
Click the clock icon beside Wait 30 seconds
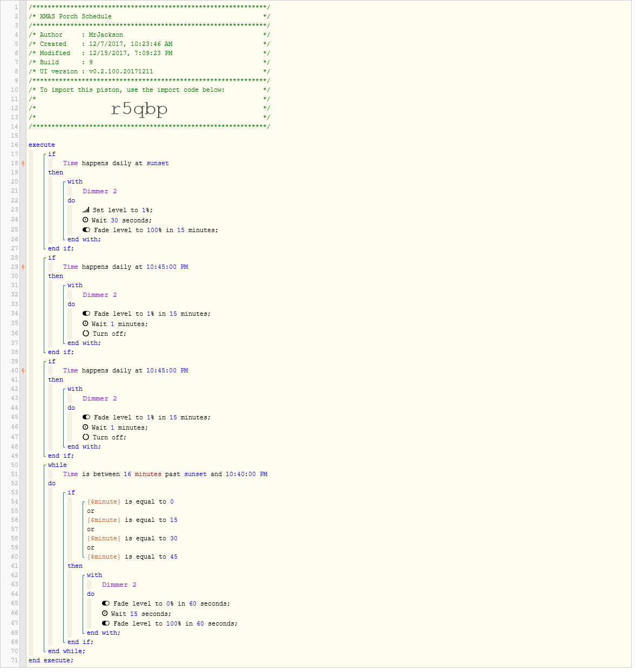(x=85, y=220)
